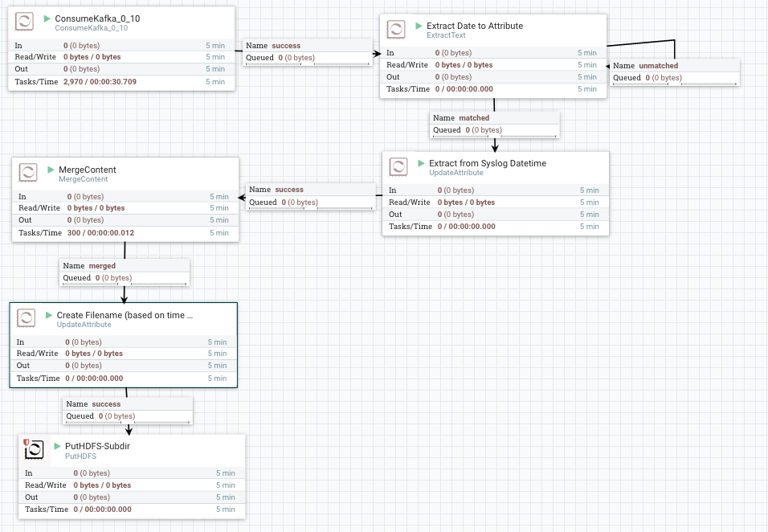
Task: Click the ConsumeKafka_0_10 processor icon
Action: 24,22
